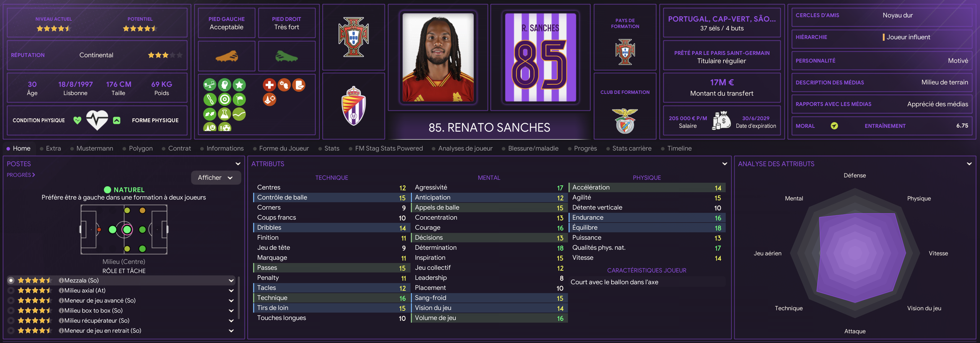Click the red medical cross icon
This screenshot has width=980, height=343.
click(x=269, y=85)
